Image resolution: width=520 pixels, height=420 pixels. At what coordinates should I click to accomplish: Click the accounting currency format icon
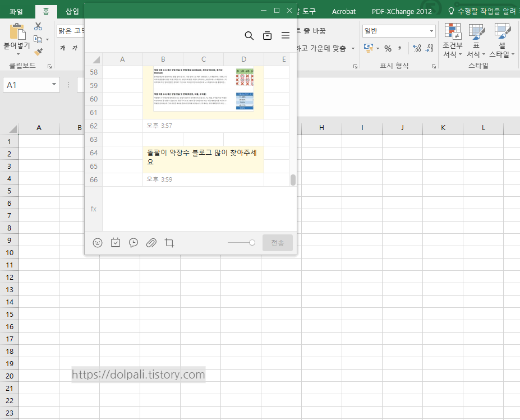pyautogui.click(x=369, y=48)
